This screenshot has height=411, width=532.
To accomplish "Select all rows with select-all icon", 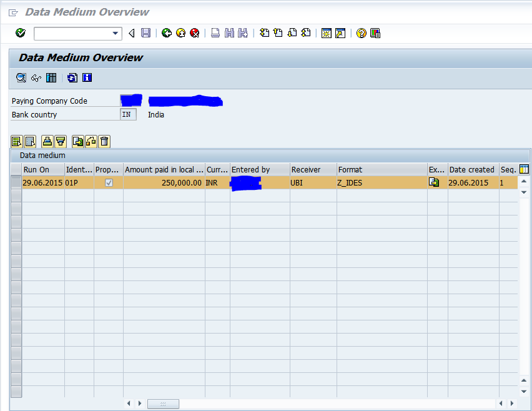I will coord(16,141).
